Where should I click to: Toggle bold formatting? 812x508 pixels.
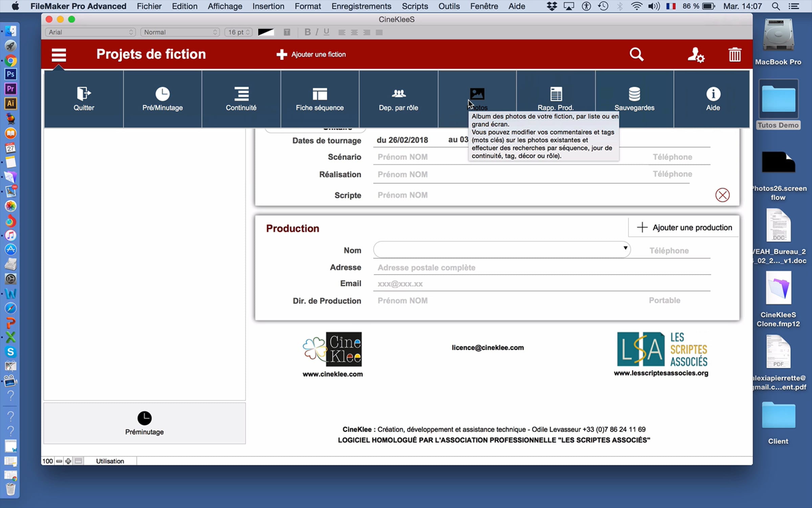coord(307,32)
